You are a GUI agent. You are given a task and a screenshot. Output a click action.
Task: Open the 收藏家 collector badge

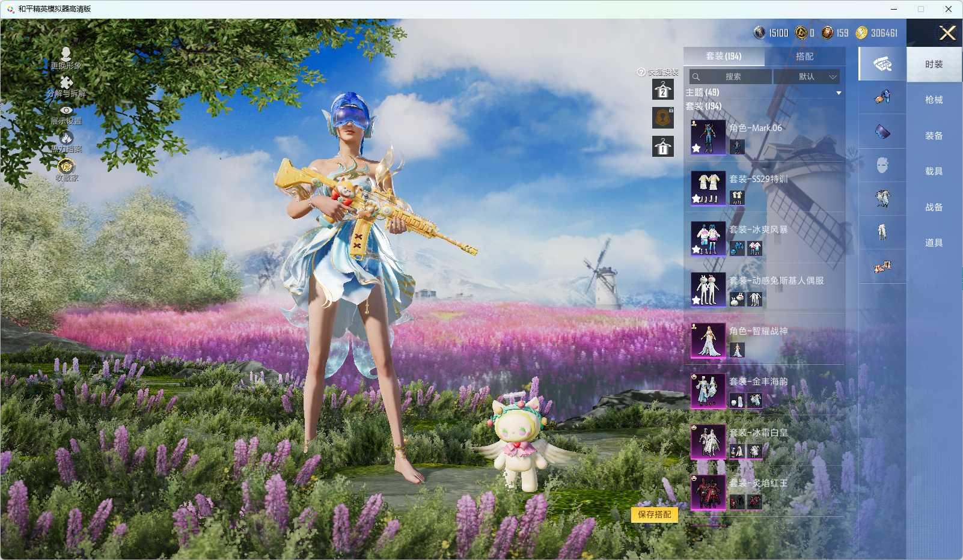(x=66, y=166)
